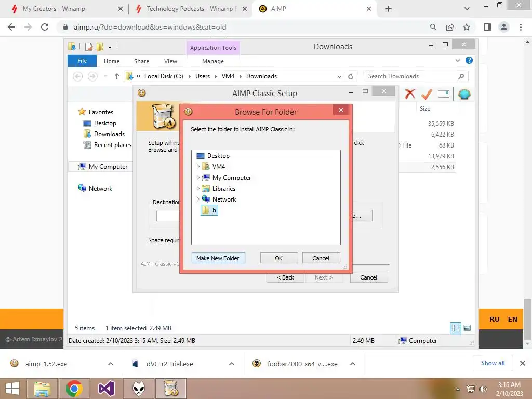This screenshot has width=532, height=399.
Task: Cancel the AIMP Classic Setup wizard
Action: pos(368,277)
